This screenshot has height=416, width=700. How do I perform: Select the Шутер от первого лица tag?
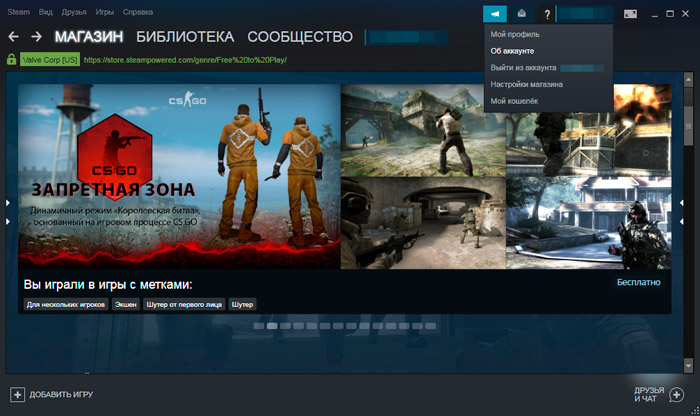click(x=184, y=304)
